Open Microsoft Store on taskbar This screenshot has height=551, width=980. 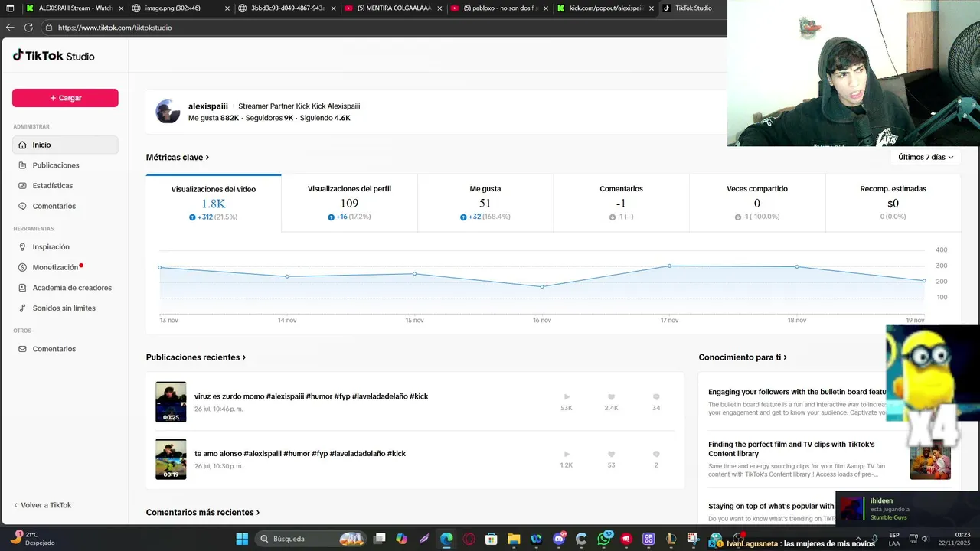(492, 539)
